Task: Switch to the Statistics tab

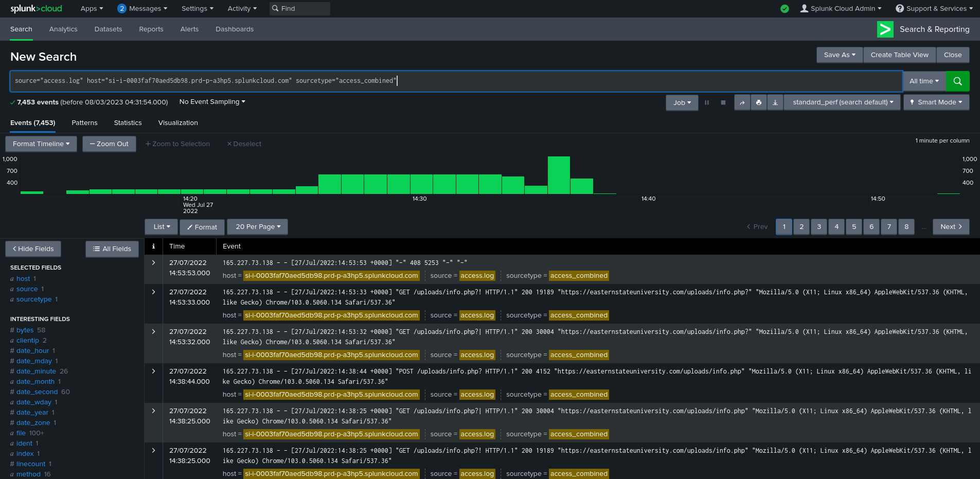Action: (128, 123)
